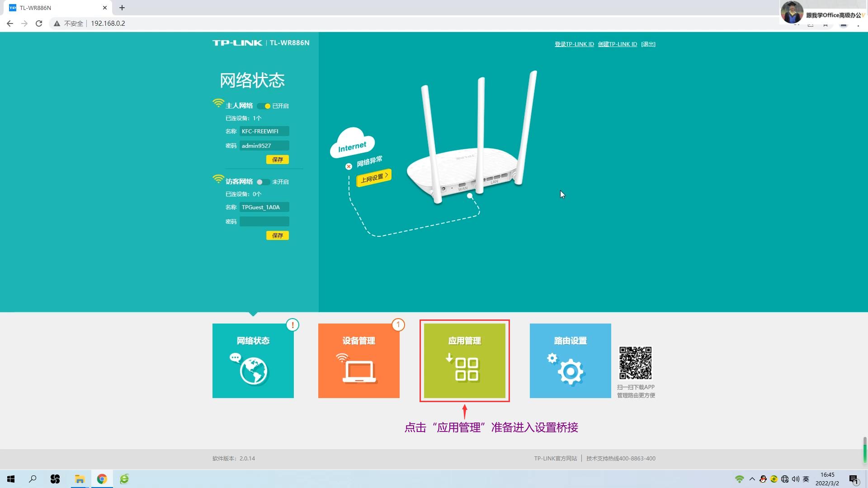Viewport: 868px width, 488px height.
Task: Click the red network error X icon
Action: pyautogui.click(x=349, y=166)
